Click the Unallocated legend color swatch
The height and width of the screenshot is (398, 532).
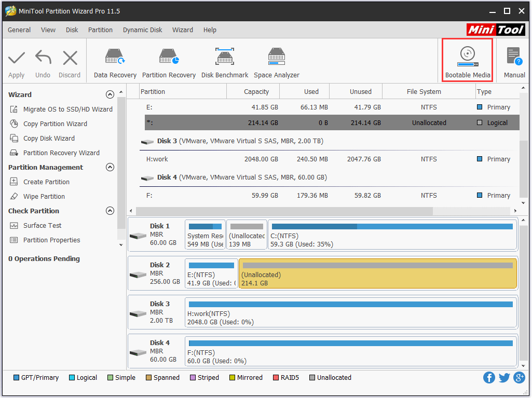[x=312, y=378]
